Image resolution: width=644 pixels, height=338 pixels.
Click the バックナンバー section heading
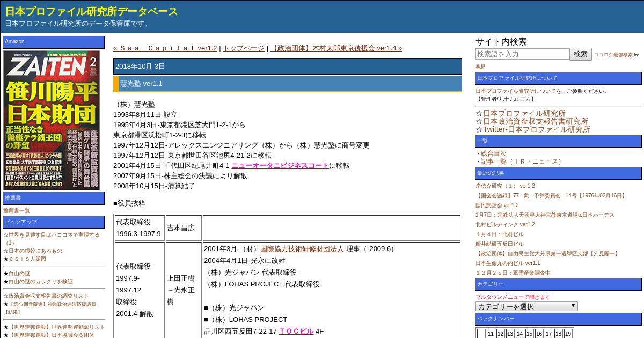[x=558, y=319]
